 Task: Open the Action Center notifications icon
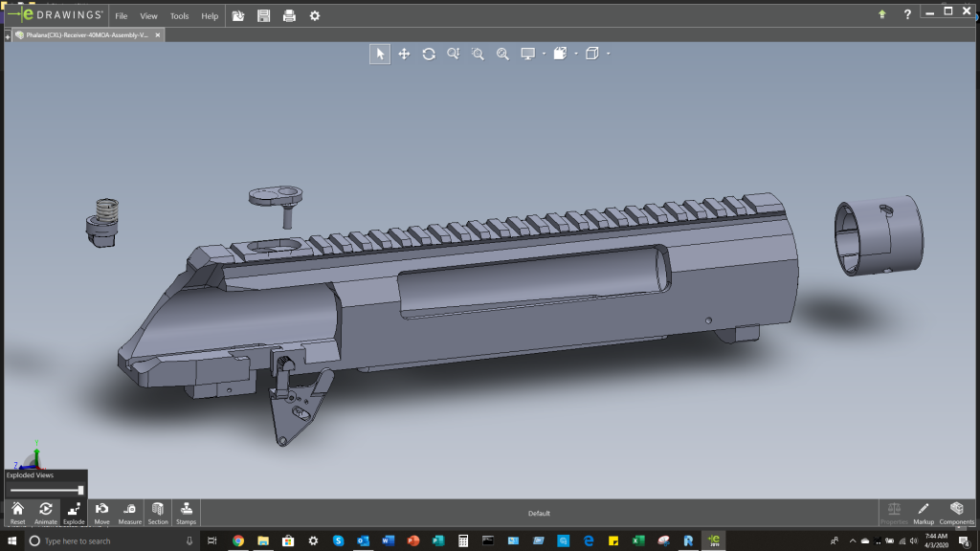965,541
